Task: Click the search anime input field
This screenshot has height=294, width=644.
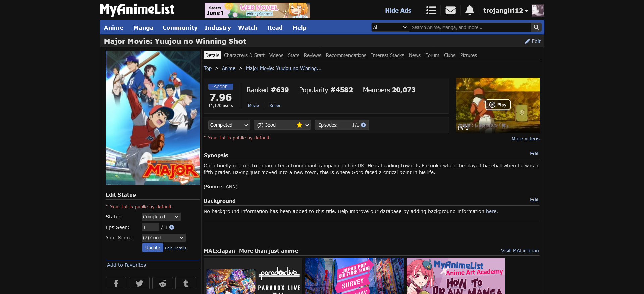Action: 470,27
